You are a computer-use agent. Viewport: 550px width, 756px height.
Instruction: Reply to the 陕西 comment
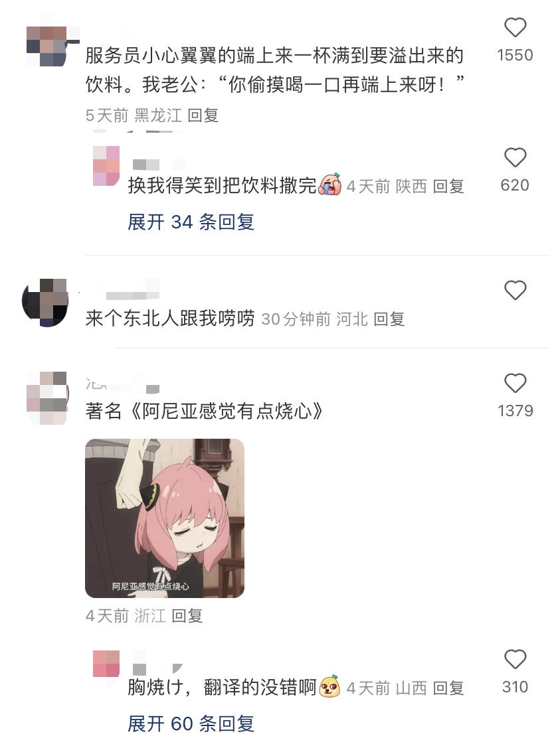pyautogui.click(x=448, y=186)
